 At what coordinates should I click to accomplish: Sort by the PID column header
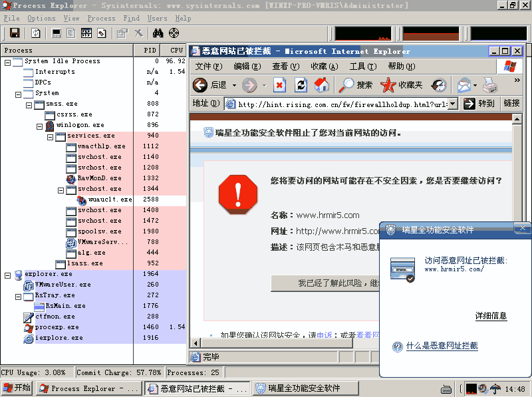(147, 51)
